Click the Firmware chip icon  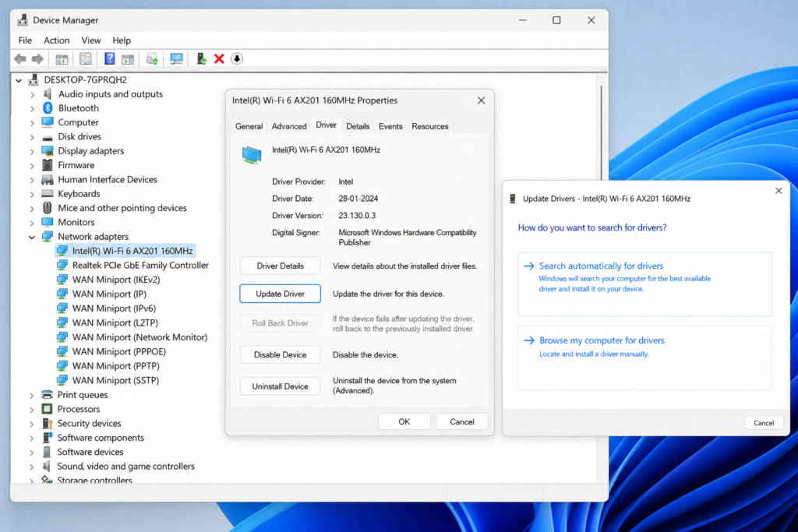[48, 165]
